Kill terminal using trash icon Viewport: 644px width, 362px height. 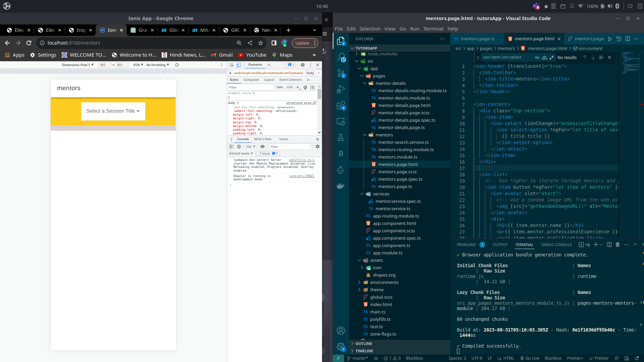618,245
